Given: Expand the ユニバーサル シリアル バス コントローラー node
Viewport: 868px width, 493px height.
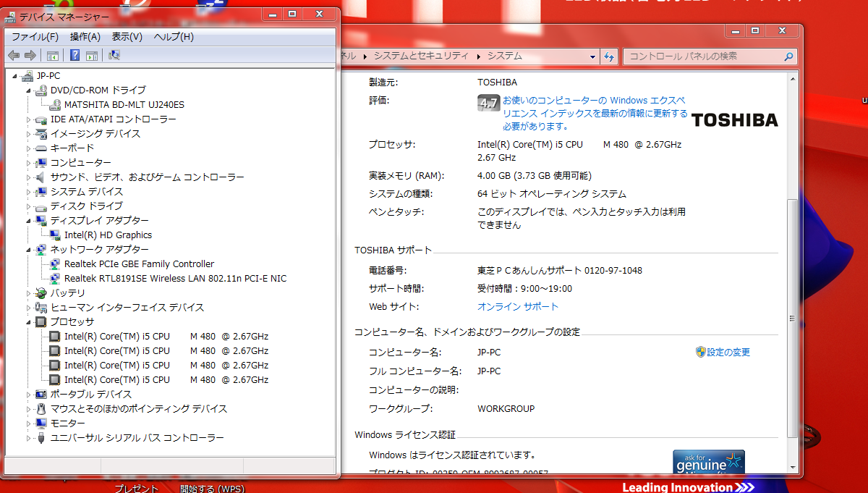Looking at the screenshot, I should [29, 437].
